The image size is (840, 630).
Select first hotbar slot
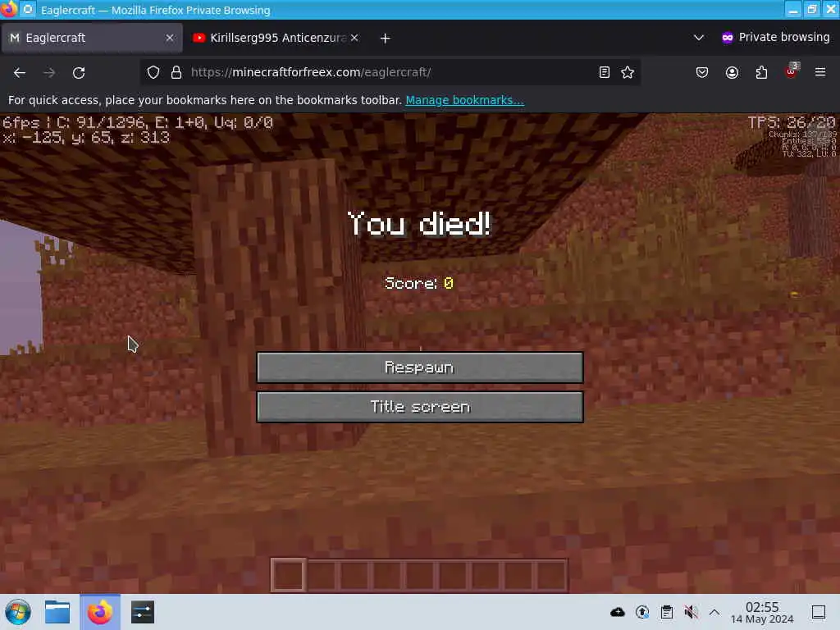coord(288,575)
